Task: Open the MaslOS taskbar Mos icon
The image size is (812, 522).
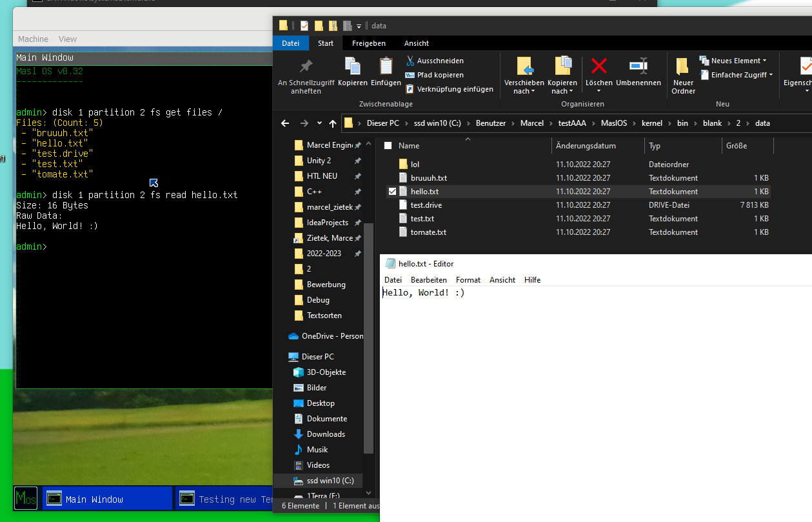Action: (25, 498)
